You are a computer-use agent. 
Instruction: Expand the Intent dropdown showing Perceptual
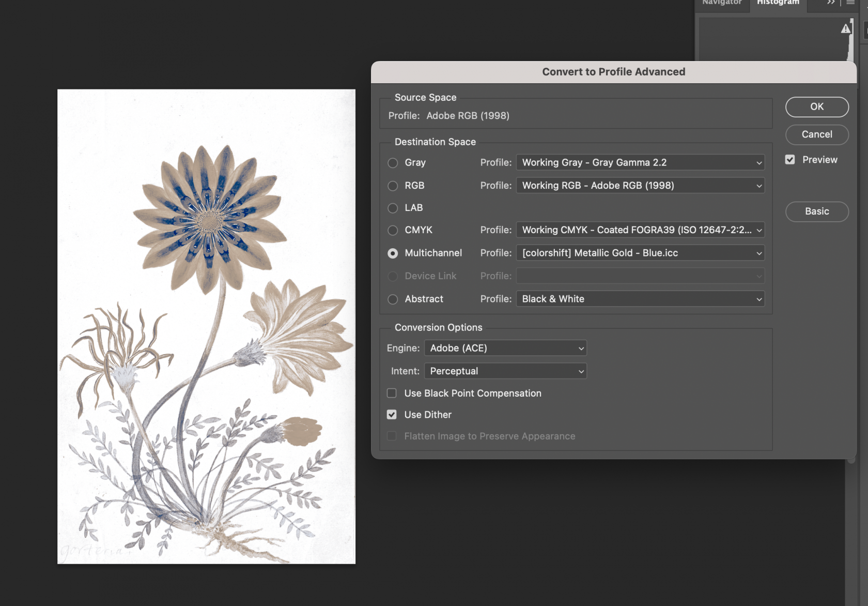coord(505,371)
